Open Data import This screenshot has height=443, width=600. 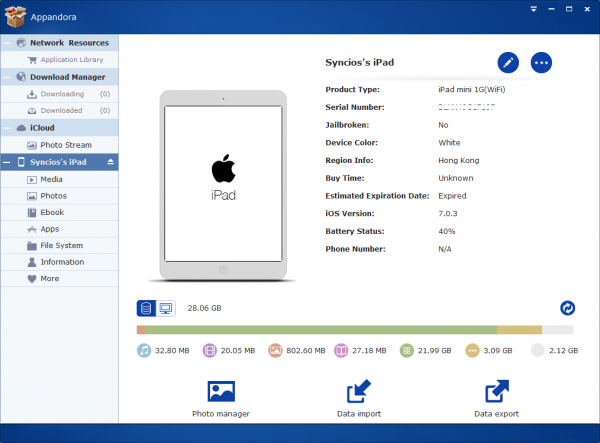359,399
